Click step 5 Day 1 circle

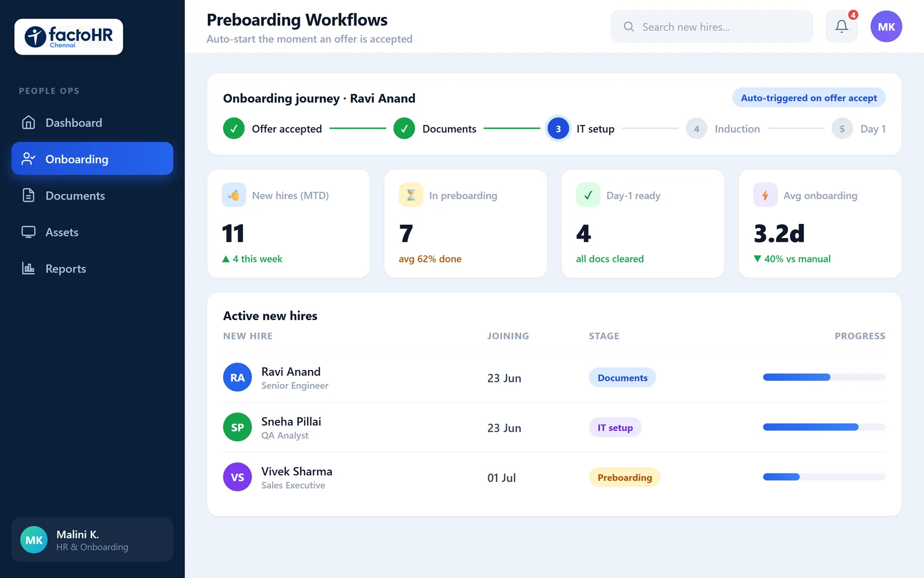pos(842,128)
